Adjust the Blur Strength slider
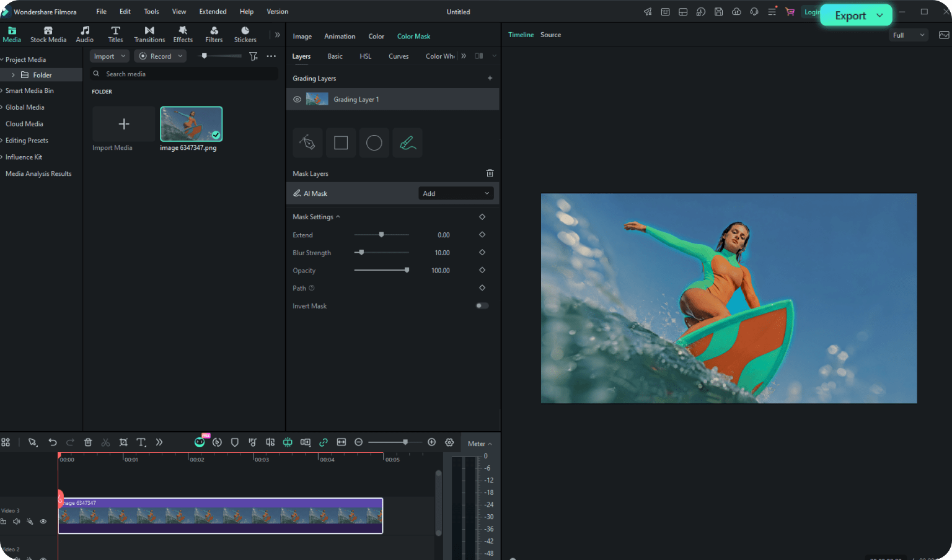The height and width of the screenshot is (560, 952). (381, 253)
